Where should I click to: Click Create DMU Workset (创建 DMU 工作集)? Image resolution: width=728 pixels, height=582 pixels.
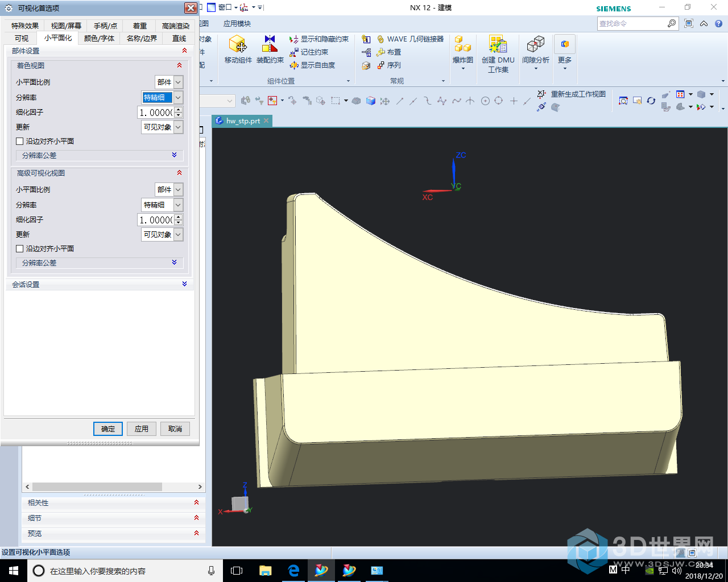coord(498,54)
